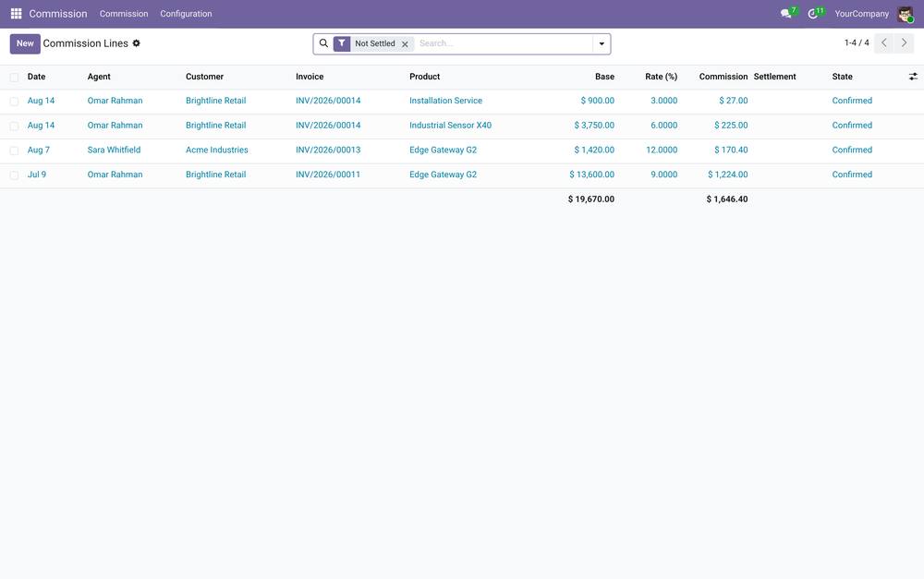
Task: Click the Jul 9 date cell
Action: (37, 175)
